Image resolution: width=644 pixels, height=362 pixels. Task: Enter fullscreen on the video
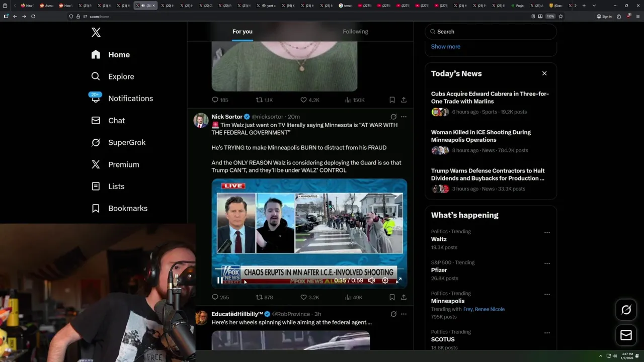click(x=398, y=281)
